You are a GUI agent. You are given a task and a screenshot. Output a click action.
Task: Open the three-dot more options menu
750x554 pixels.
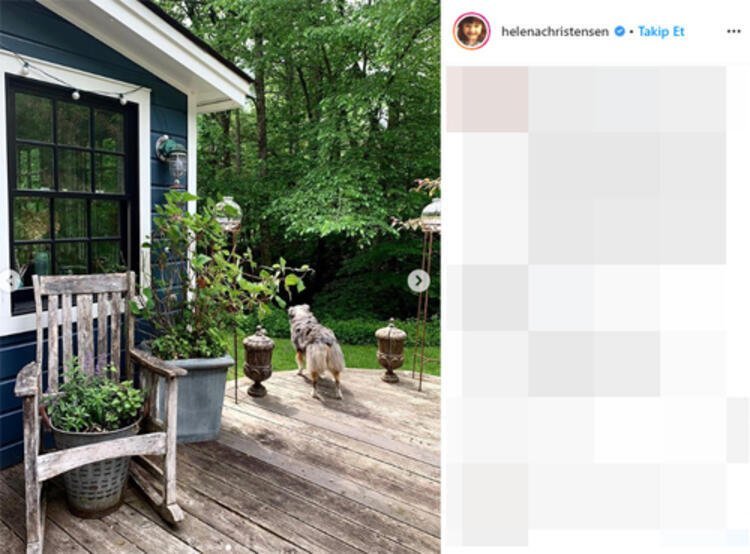733,32
